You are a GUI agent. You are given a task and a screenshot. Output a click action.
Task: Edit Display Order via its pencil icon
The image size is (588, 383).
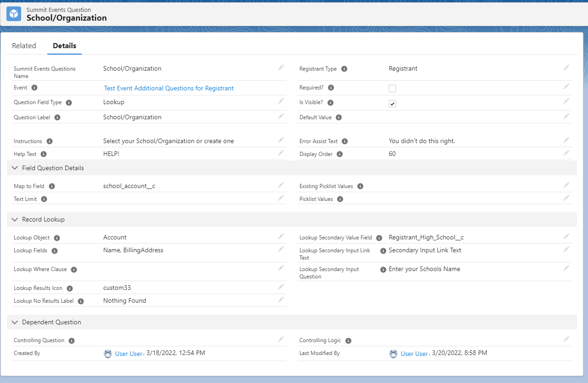click(566, 152)
